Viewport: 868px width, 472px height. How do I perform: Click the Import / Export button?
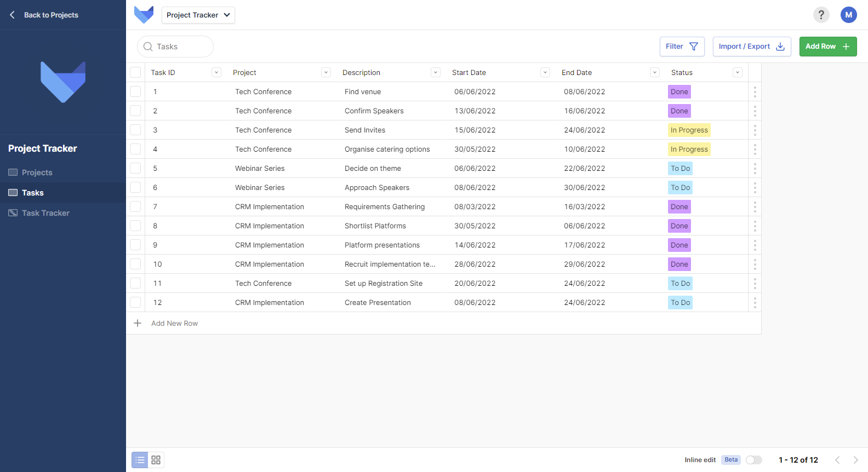[752, 47]
